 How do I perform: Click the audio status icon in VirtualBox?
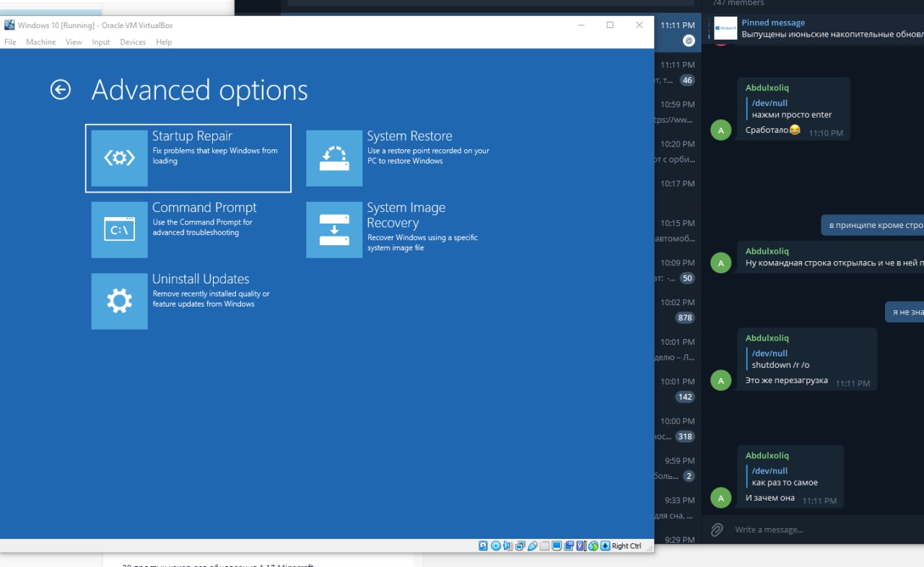coord(507,545)
